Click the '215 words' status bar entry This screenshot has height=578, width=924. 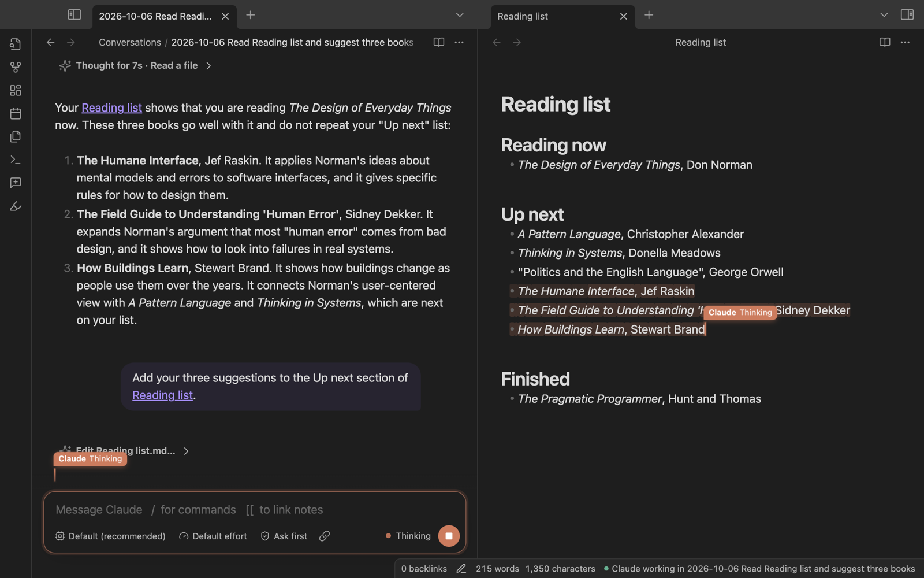coord(497,569)
